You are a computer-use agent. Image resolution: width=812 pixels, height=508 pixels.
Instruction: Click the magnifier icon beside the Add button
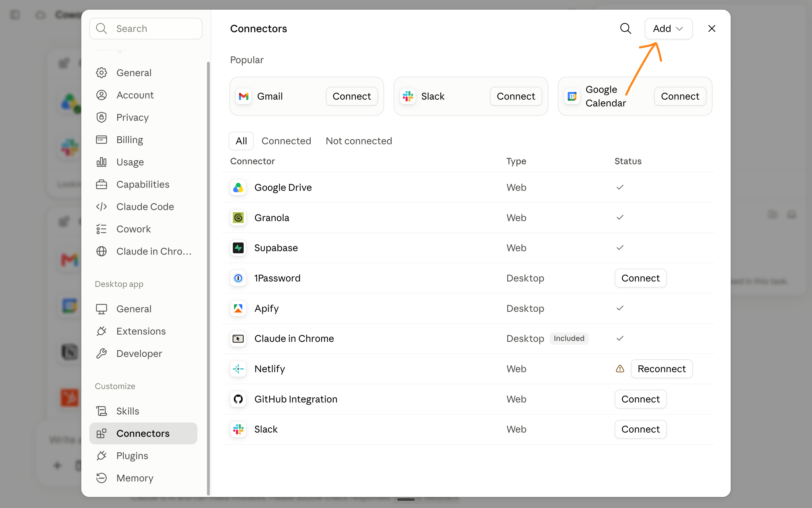pos(625,29)
